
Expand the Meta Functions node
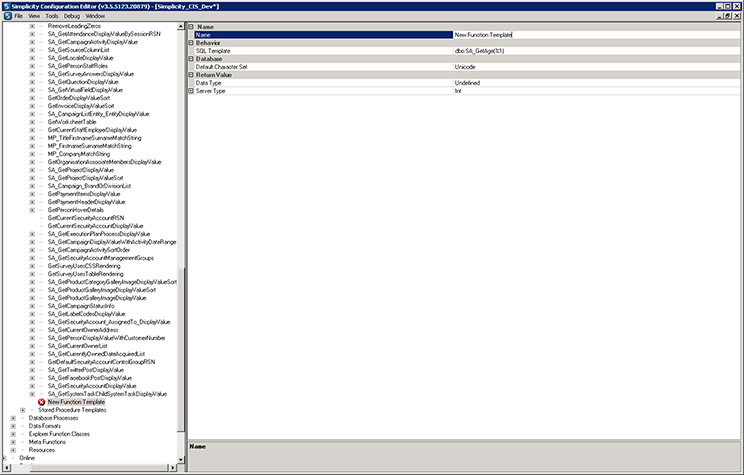coord(13,442)
